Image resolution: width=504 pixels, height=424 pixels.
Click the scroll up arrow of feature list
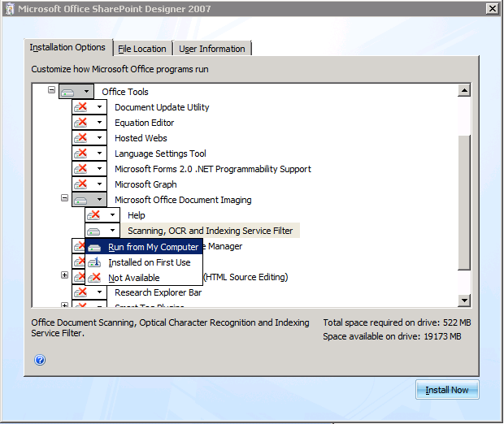click(464, 90)
